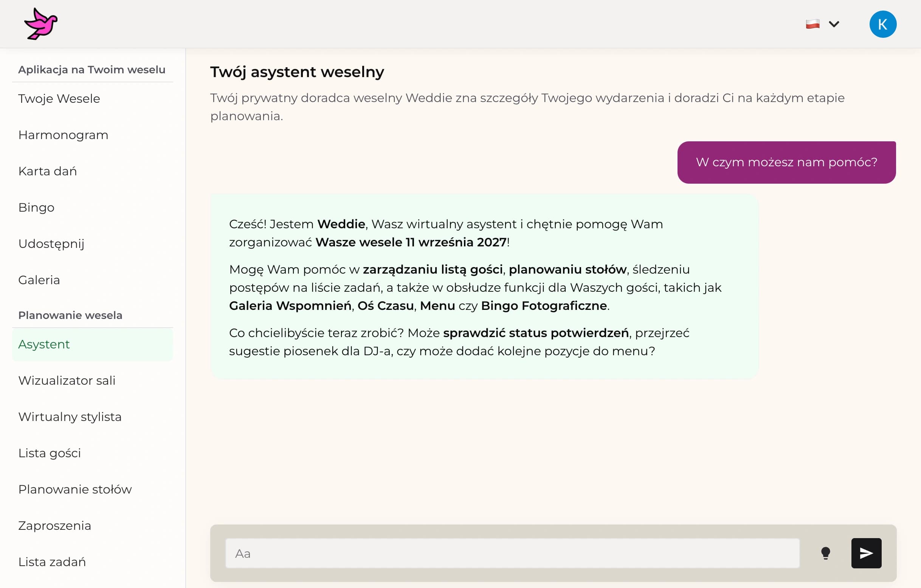Click the send message icon
This screenshot has height=588, width=921.
[866, 553]
